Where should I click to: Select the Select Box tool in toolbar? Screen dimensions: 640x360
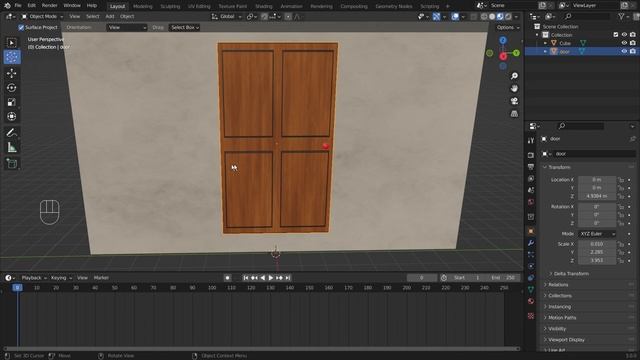11,43
